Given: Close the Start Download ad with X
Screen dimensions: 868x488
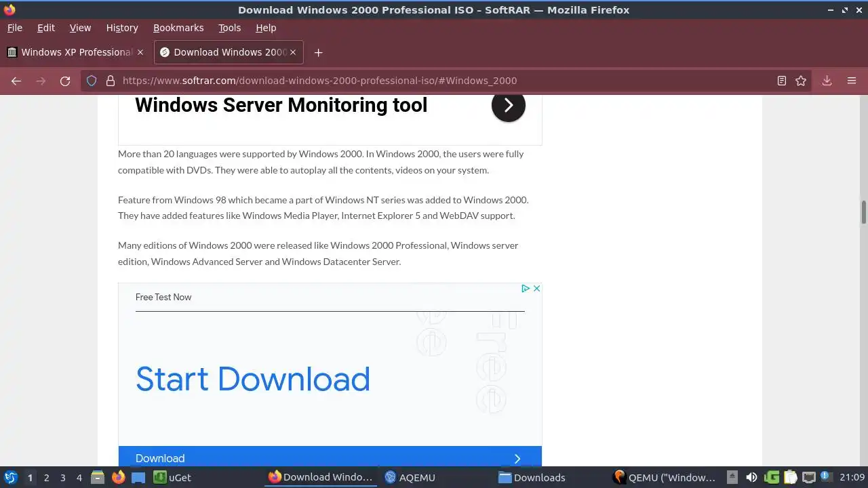Looking at the screenshot, I should pyautogui.click(x=536, y=288).
